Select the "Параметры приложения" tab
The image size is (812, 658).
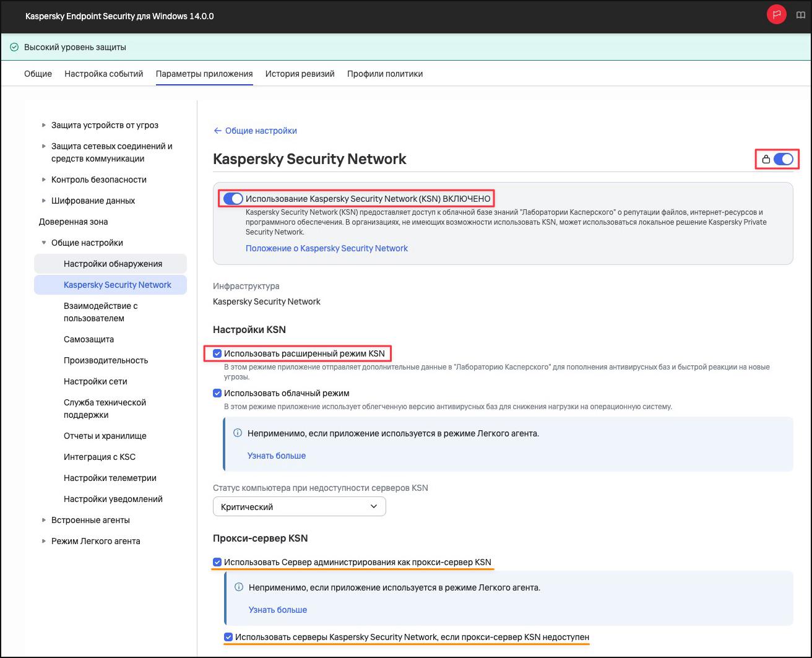point(204,74)
